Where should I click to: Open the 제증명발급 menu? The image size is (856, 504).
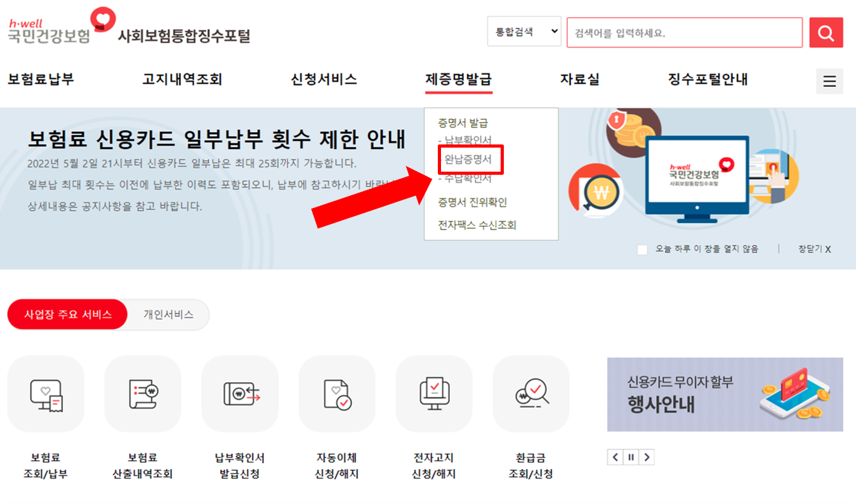tap(458, 80)
